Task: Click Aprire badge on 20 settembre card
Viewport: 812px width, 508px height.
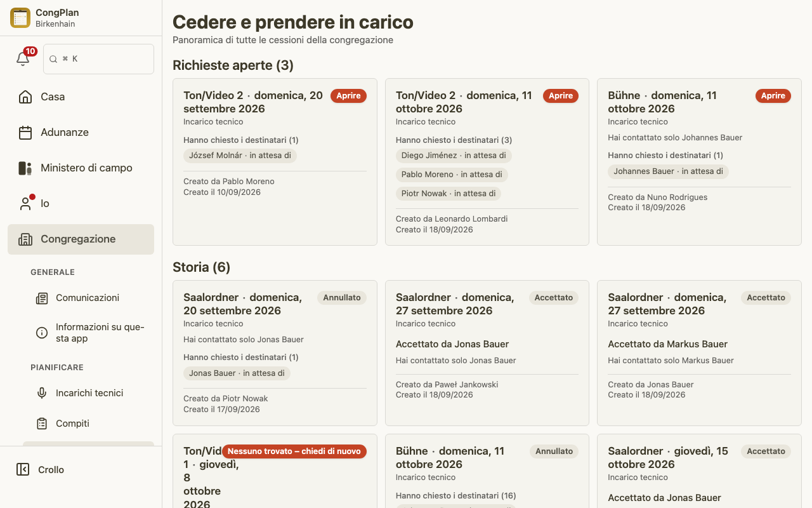Action: pos(348,96)
